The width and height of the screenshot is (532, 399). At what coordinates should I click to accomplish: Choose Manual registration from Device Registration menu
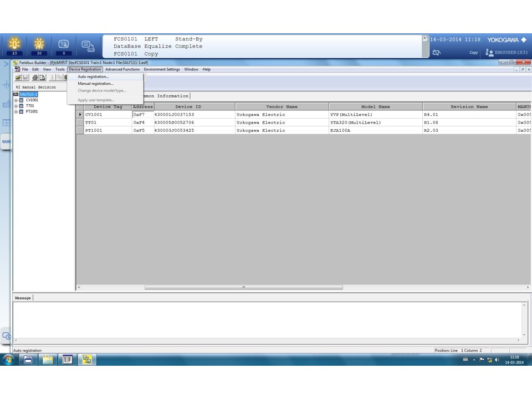94,84
